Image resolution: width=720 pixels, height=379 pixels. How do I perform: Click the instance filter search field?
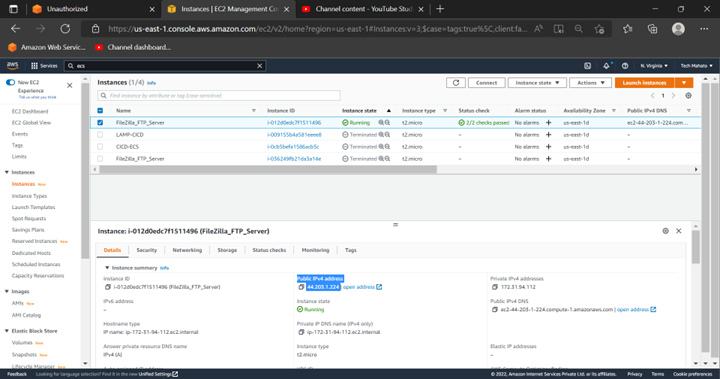219,96
